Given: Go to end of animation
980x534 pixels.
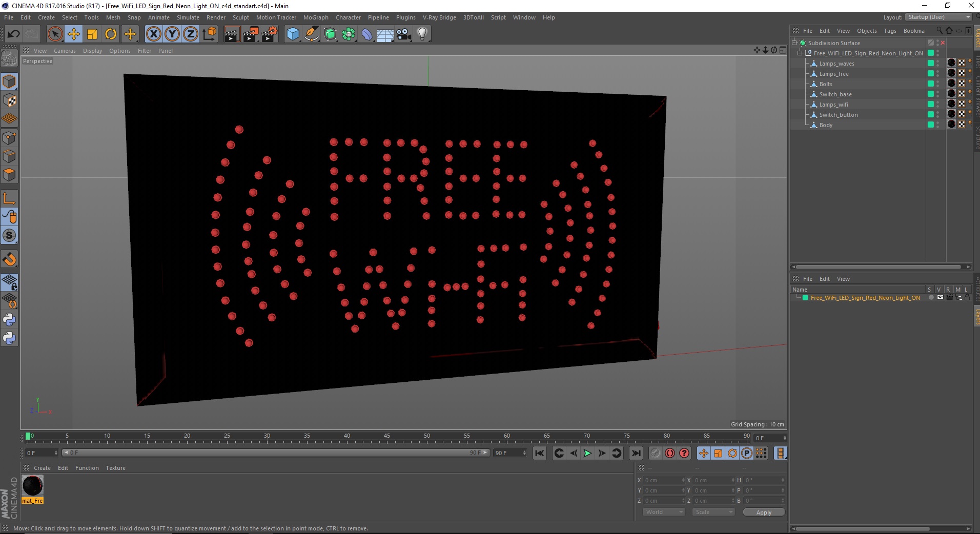Looking at the screenshot, I should click(636, 453).
